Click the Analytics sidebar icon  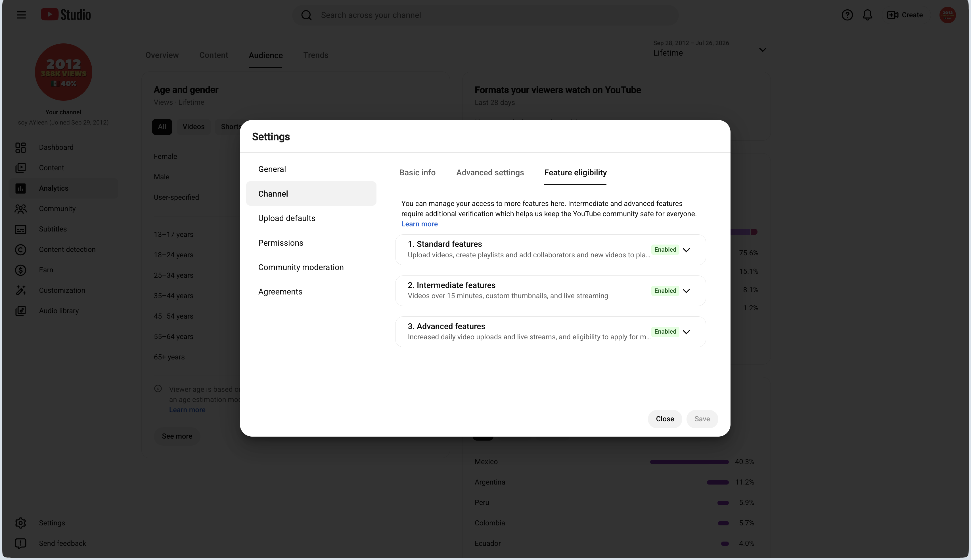pos(21,188)
